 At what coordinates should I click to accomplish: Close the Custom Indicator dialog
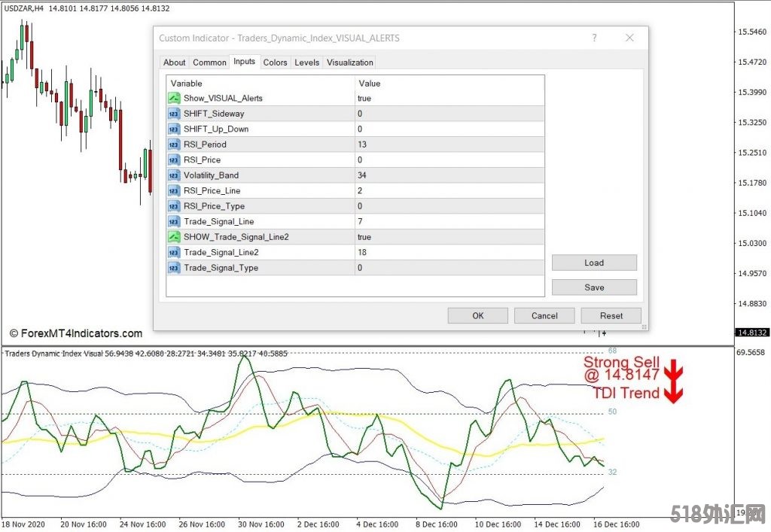[629, 38]
